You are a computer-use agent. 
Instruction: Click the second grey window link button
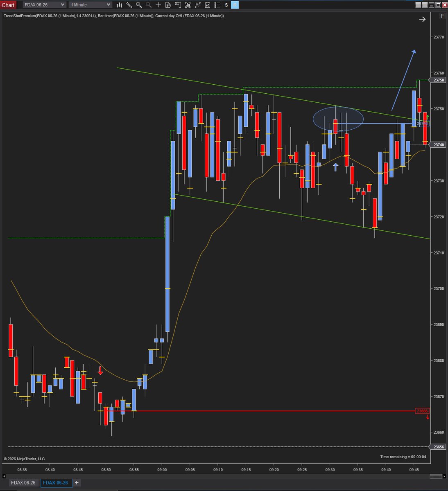(x=425, y=5)
